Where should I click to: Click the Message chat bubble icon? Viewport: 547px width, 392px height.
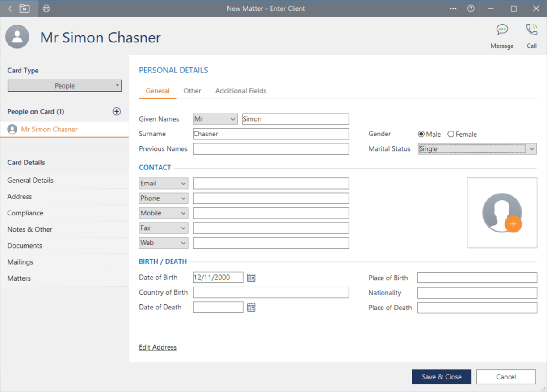pos(502,30)
